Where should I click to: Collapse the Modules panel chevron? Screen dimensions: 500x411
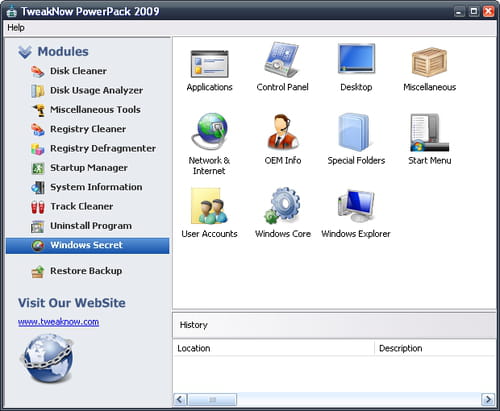[25, 52]
